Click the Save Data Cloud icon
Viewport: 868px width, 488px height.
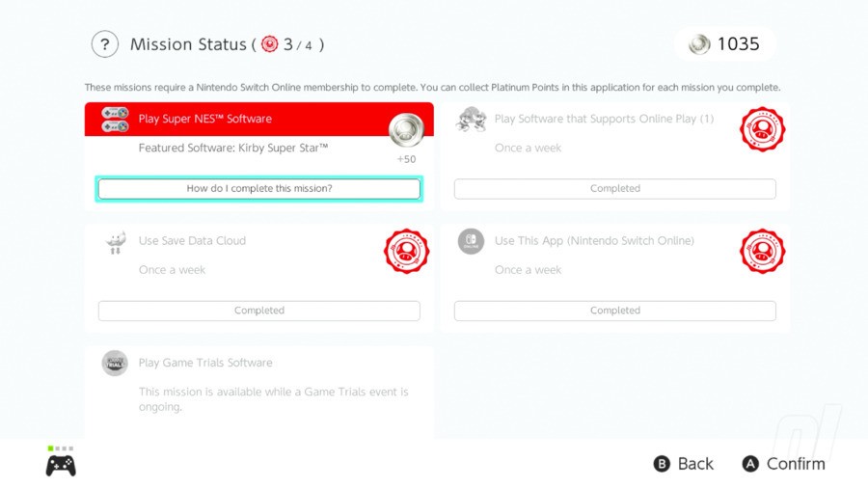(x=116, y=242)
